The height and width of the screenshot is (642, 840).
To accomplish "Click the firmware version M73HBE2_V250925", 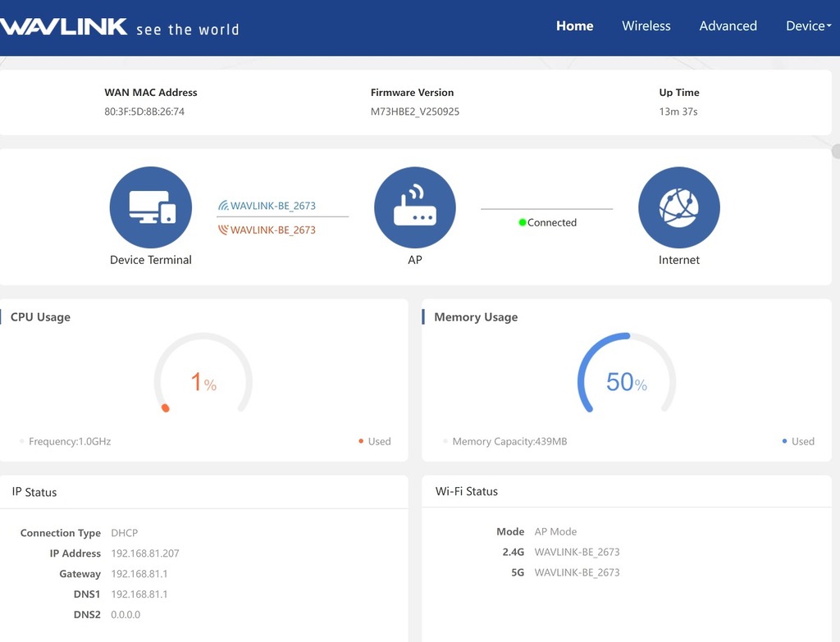I will (x=414, y=112).
